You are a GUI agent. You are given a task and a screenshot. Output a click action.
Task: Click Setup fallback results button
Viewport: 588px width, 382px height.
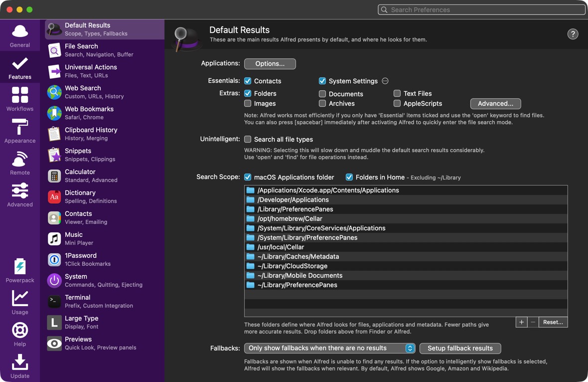[460, 348]
